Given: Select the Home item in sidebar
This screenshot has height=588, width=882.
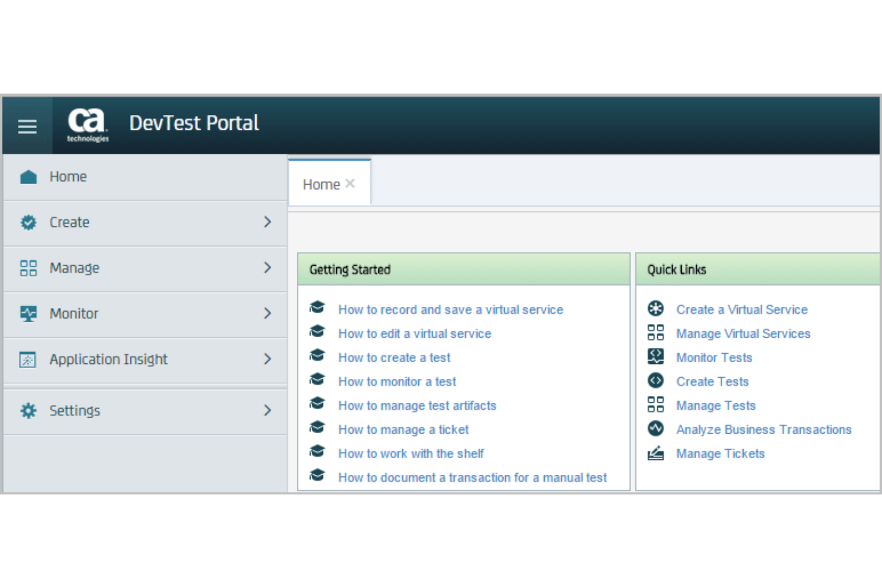Looking at the screenshot, I should 145,177.
